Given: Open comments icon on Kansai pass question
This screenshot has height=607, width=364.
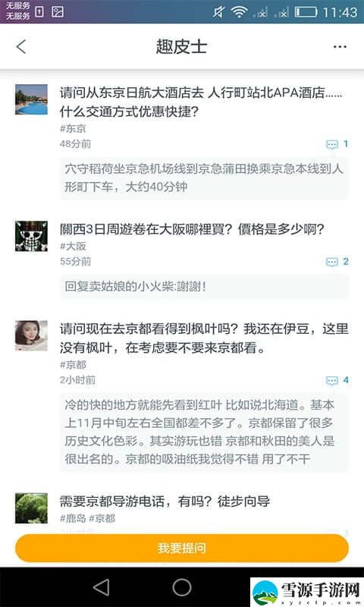Looking at the screenshot, I should (x=332, y=262).
